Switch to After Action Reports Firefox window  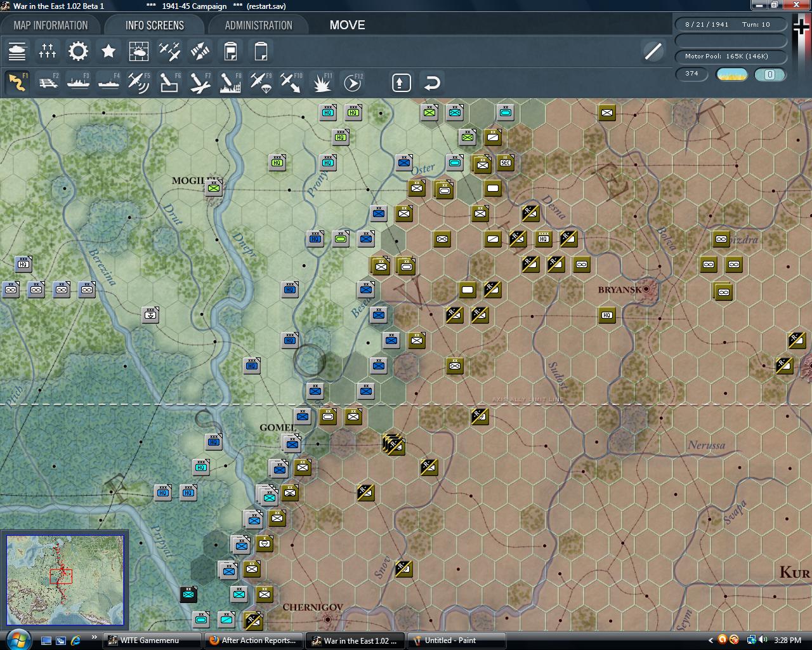pyautogui.click(x=254, y=640)
